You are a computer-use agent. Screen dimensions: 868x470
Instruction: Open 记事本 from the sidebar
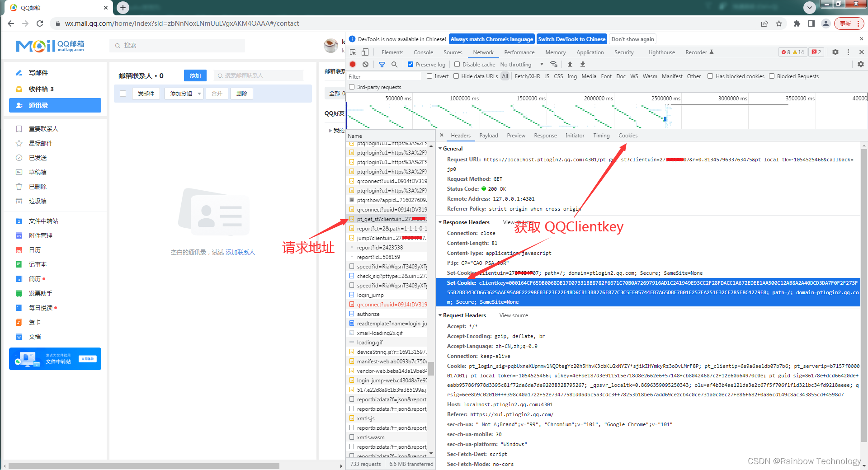(38, 264)
